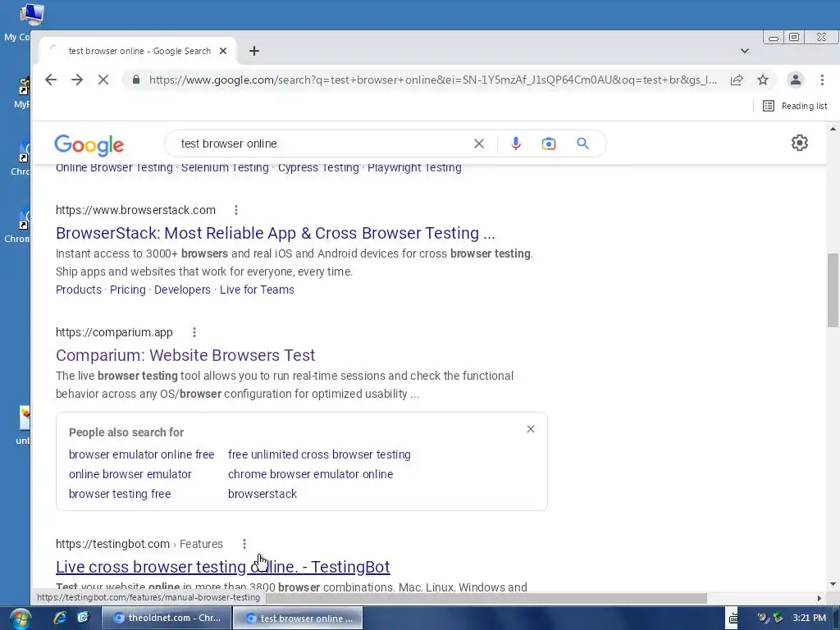The height and width of the screenshot is (630, 840).
Task: Select test browser online taskbar button
Action: click(x=298, y=619)
